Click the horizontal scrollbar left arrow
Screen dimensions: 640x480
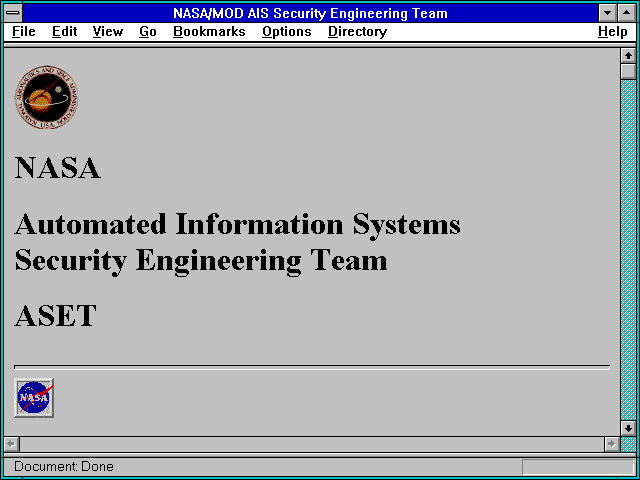pos(12,444)
